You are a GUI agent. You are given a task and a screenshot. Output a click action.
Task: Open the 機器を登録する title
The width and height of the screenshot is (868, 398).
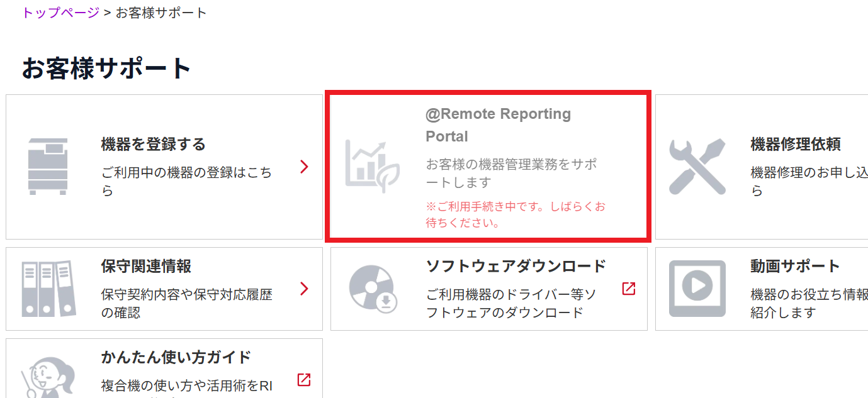(x=154, y=145)
